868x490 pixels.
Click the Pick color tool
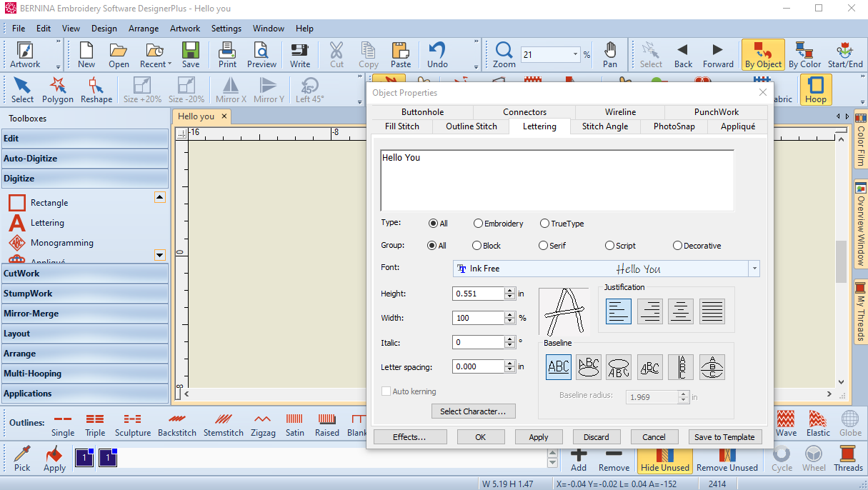(x=22, y=459)
